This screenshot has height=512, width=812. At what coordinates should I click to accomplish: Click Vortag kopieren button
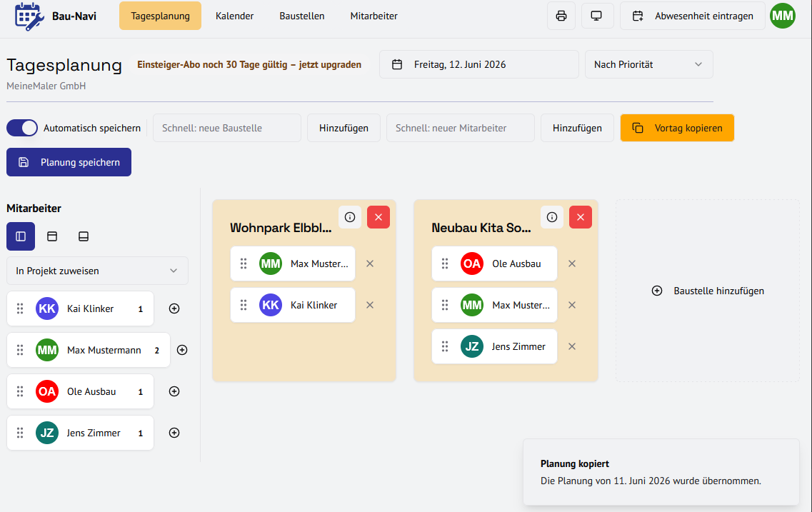coord(677,128)
